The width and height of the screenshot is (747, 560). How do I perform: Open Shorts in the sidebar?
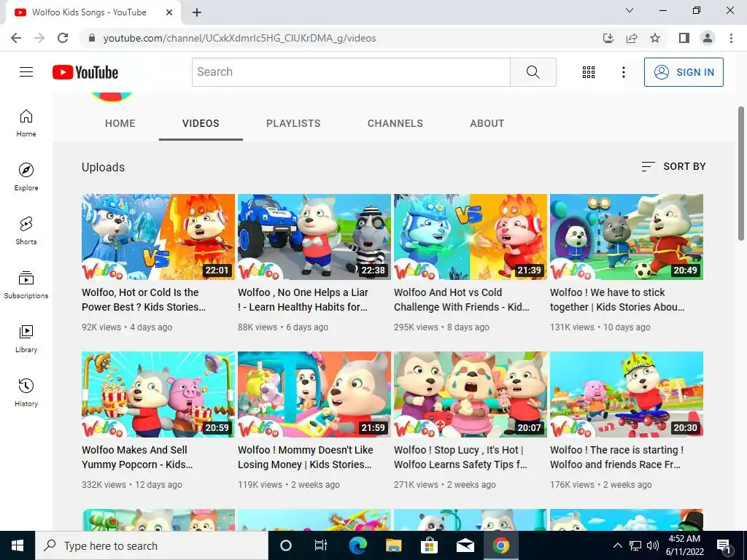coord(26,231)
